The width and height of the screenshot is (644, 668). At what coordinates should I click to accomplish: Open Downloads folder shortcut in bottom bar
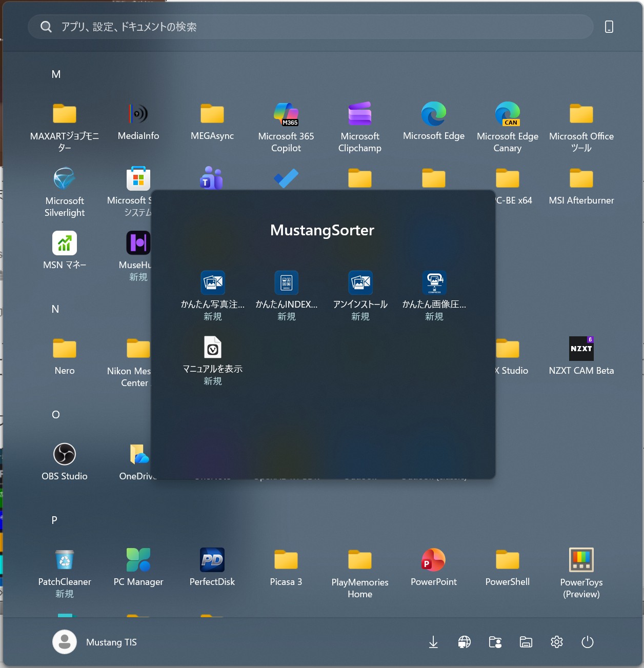point(433,642)
